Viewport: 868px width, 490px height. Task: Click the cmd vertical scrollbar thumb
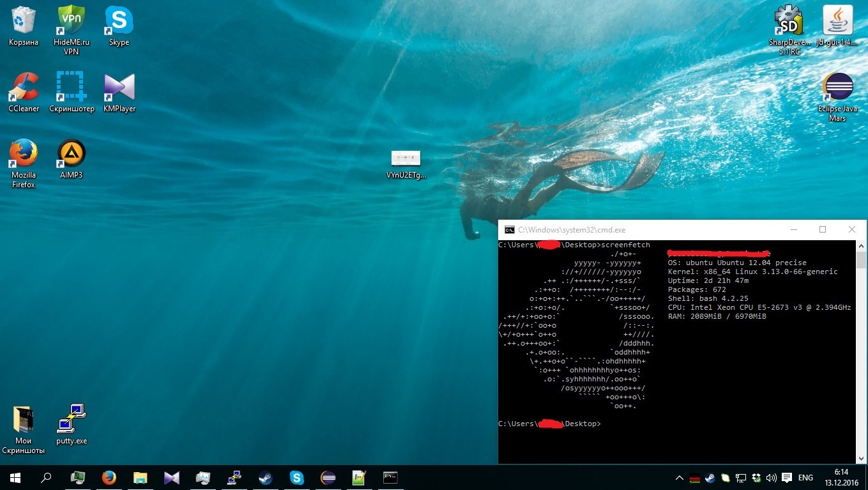pyautogui.click(x=861, y=260)
